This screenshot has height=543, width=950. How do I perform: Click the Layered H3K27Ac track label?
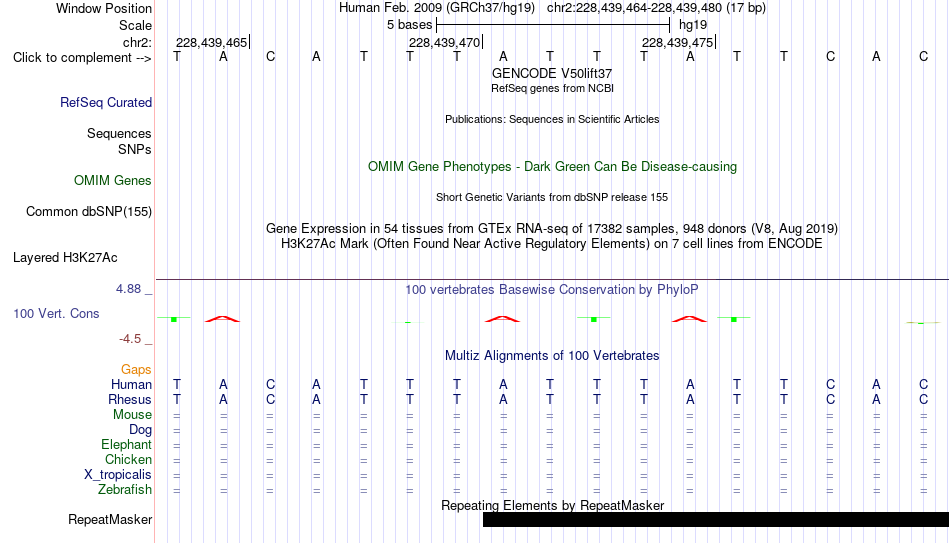pos(65,258)
